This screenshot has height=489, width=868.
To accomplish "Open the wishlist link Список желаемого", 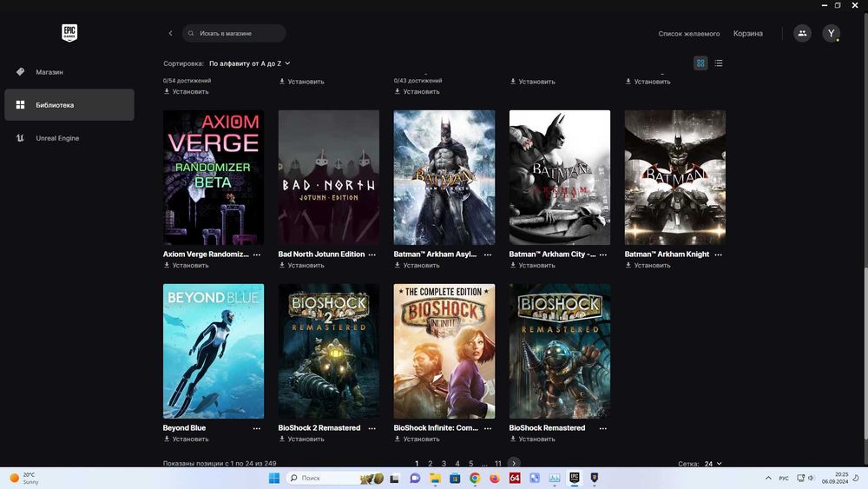I will 689,34.
